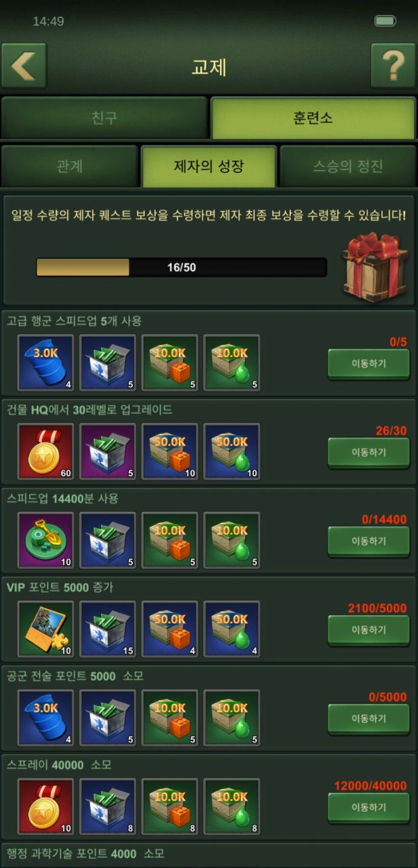Tap 10.0K orange brick crate in 공군 전술 row
Image resolution: width=418 pixels, height=868 pixels.
point(170,718)
